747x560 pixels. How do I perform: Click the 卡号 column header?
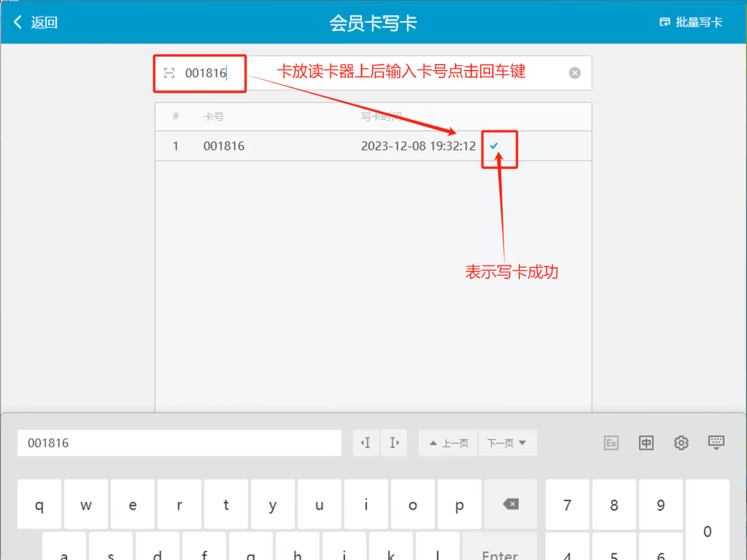pos(214,117)
